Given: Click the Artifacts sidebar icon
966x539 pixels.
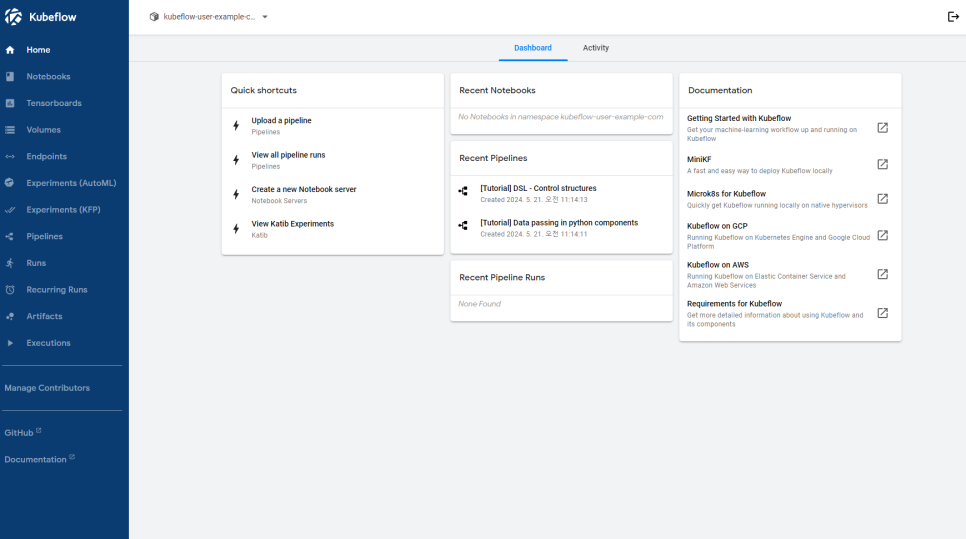Looking at the screenshot, I should coord(10,316).
